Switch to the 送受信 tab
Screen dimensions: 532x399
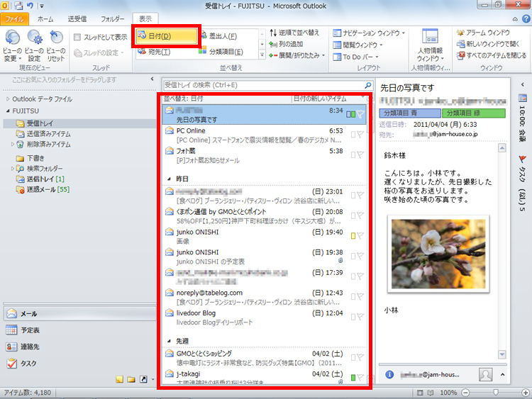point(77,19)
